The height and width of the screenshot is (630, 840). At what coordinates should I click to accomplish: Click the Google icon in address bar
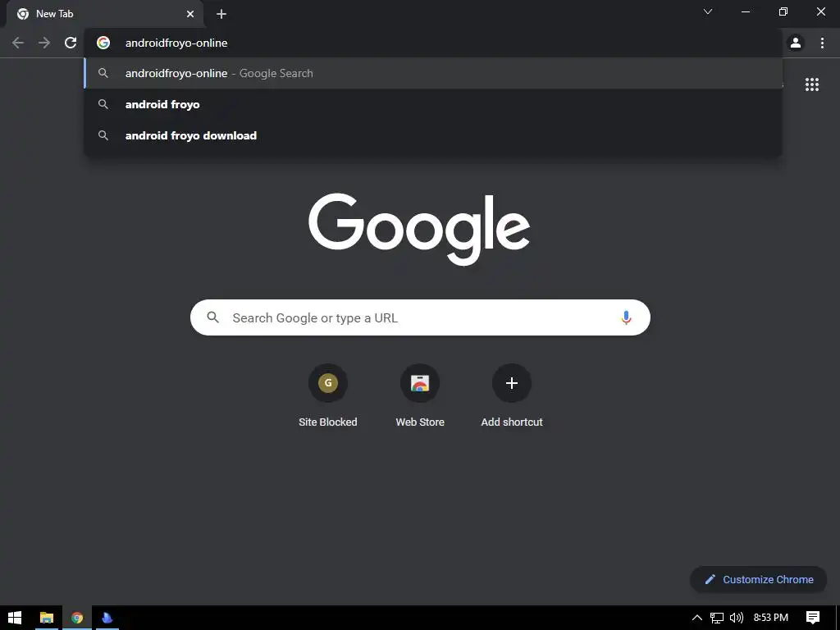[x=103, y=43]
